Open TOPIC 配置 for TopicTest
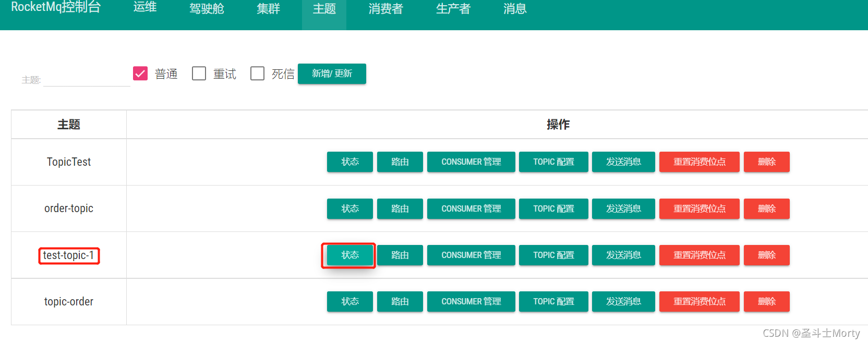 point(553,162)
